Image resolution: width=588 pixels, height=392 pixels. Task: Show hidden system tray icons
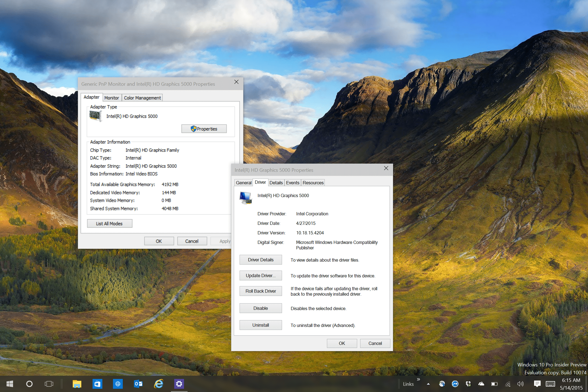point(428,384)
